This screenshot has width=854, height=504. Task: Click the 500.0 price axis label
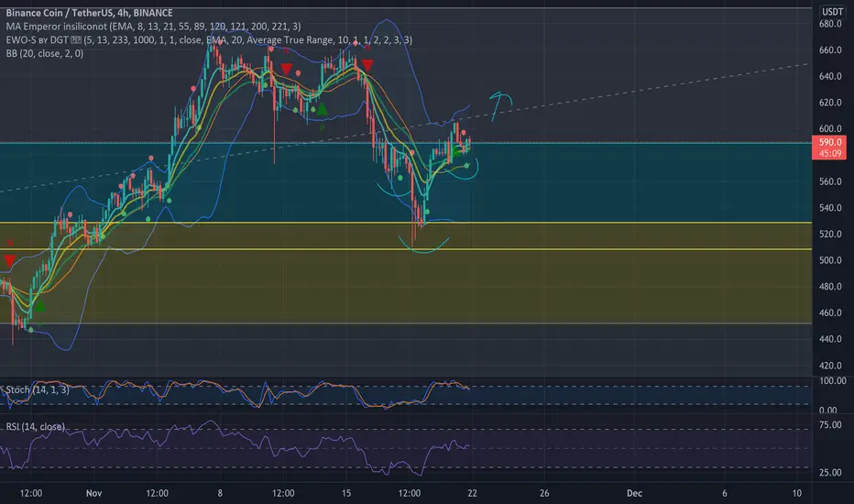830,260
